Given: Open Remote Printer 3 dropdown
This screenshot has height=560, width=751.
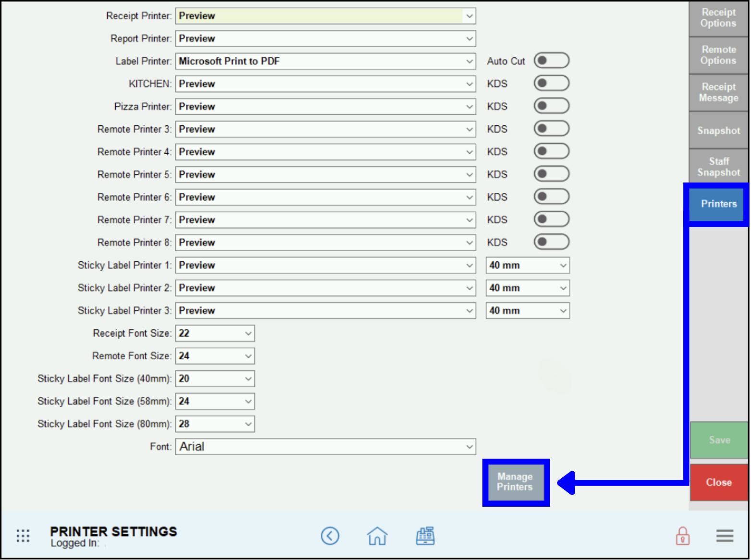Looking at the screenshot, I should pyautogui.click(x=325, y=129).
